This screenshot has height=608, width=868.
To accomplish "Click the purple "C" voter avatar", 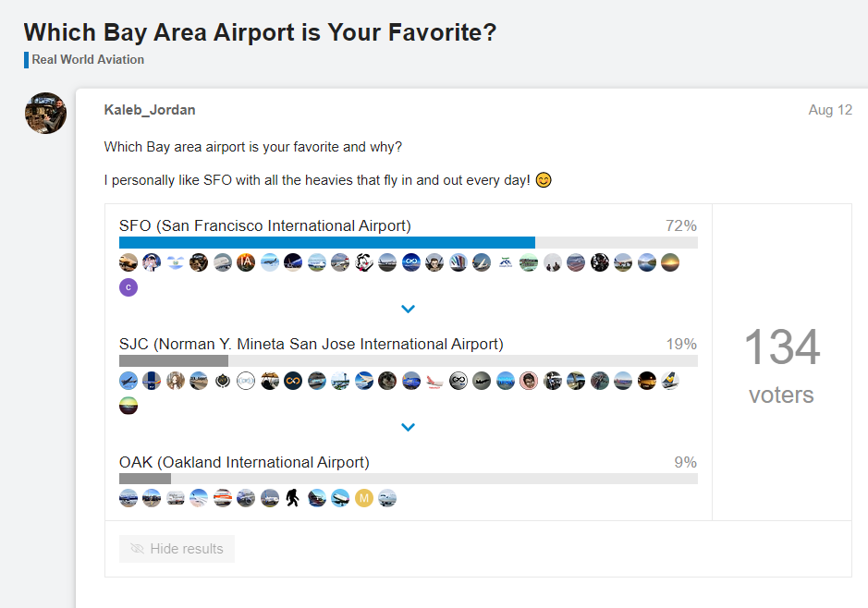I will 128,287.
